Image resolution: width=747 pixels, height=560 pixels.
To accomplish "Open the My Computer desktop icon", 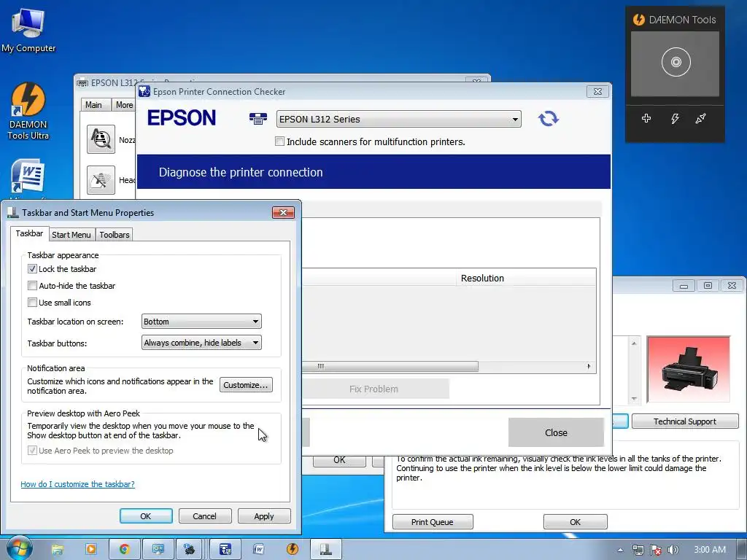I will (x=28, y=29).
